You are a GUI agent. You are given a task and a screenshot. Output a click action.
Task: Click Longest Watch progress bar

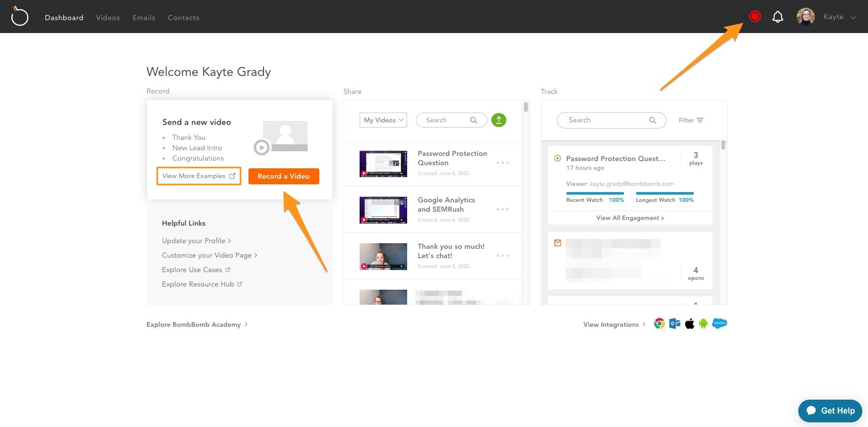click(665, 193)
